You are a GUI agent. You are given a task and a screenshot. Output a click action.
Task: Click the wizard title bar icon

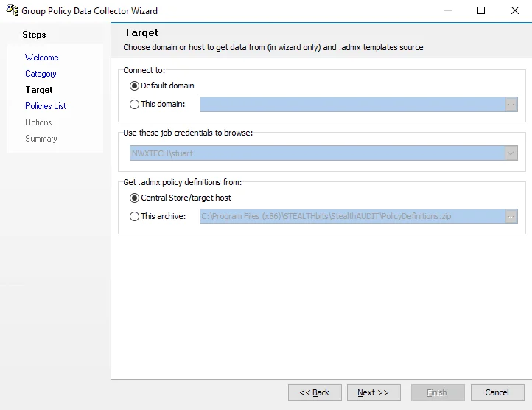(12, 10)
